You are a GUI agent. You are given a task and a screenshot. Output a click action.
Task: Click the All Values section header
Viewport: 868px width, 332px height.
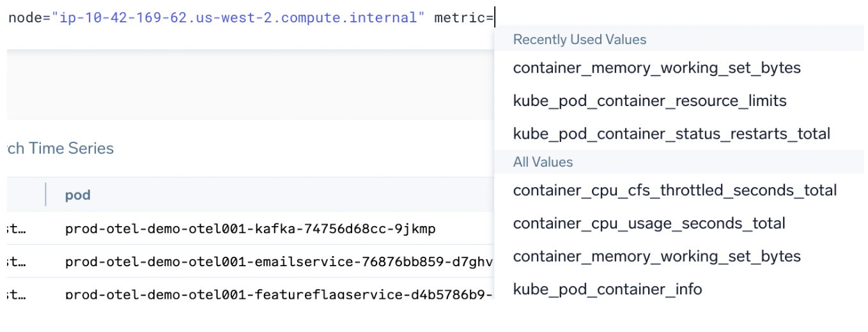tap(543, 162)
